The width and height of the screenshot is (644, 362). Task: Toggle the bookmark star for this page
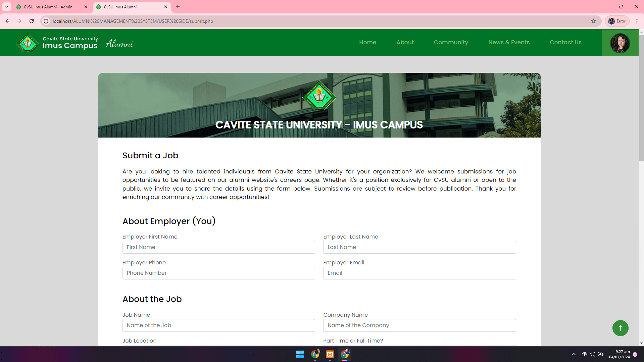[594, 21]
